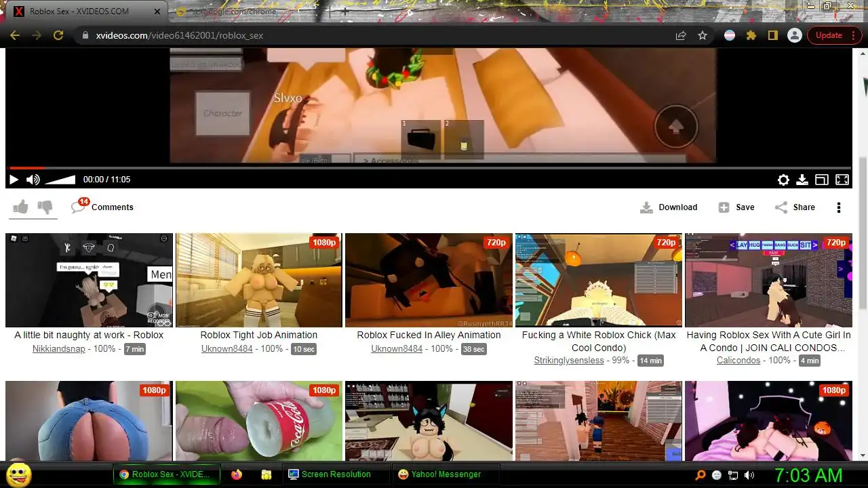This screenshot has height=488, width=868.
Task: Click the player volume level wedge
Action: click(60, 180)
